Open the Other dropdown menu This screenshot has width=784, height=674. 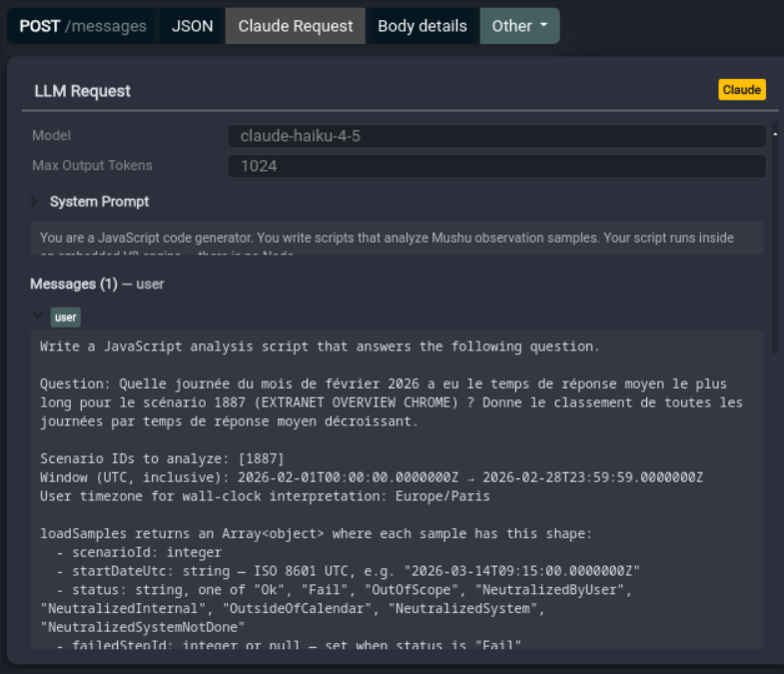[x=519, y=26]
